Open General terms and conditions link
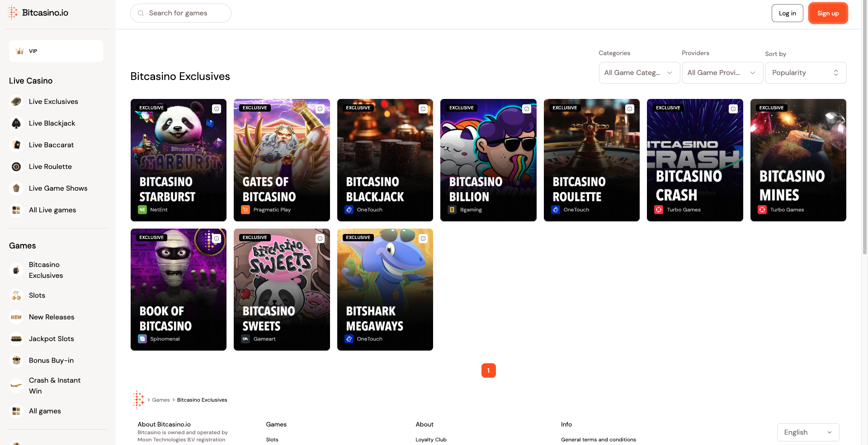Screen dimensions: 868x445 pos(598,440)
